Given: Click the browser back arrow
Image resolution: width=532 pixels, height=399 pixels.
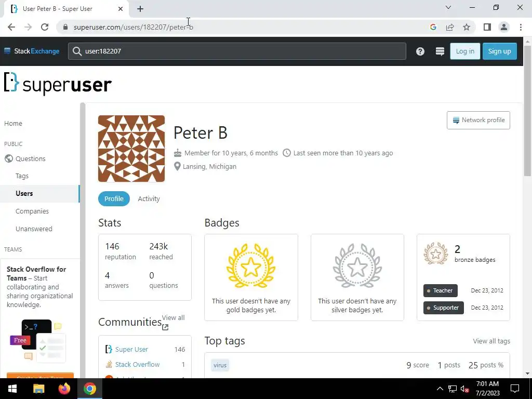Looking at the screenshot, I should pos(11,27).
